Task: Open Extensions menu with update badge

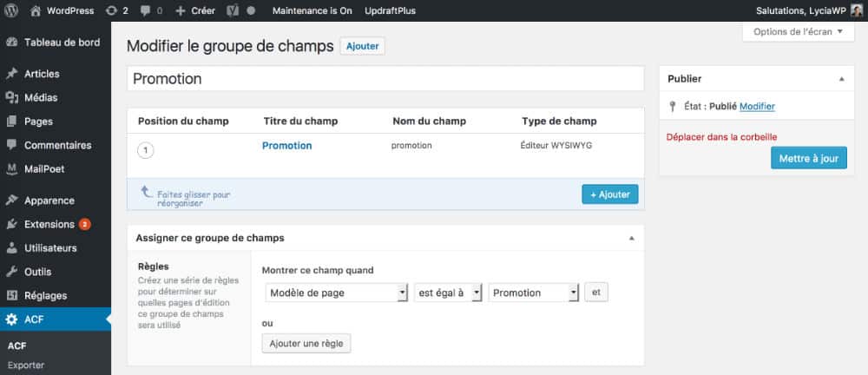Action: click(x=49, y=224)
